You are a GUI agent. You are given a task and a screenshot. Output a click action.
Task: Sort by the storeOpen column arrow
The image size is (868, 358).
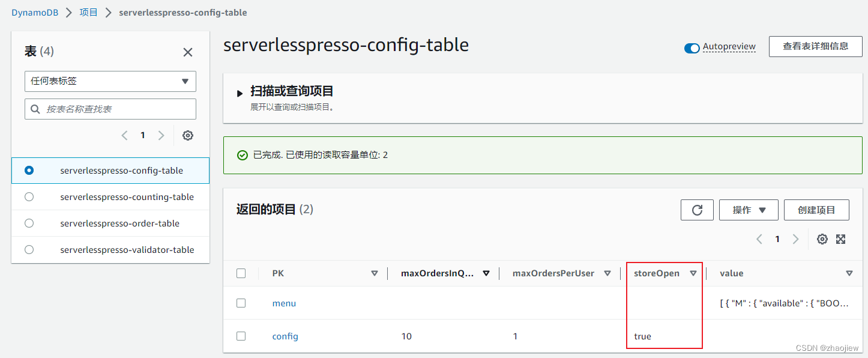coord(693,273)
